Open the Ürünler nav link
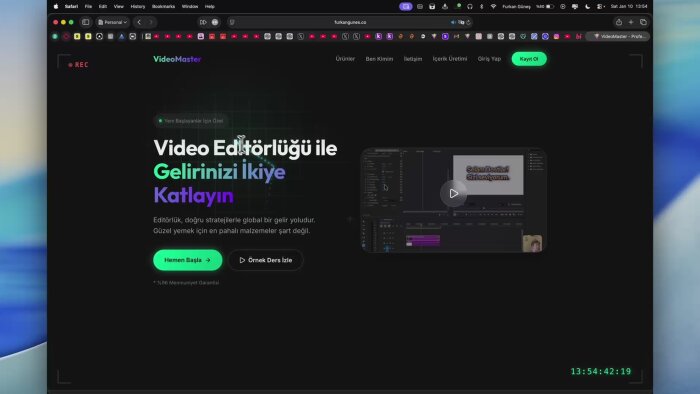The width and height of the screenshot is (700, 394). coord(345,59)
